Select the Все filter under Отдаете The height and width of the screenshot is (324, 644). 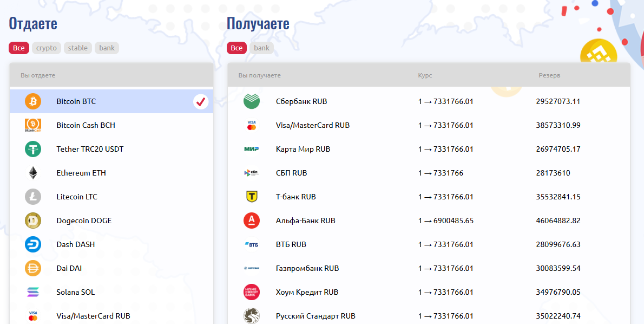[19, 48]
